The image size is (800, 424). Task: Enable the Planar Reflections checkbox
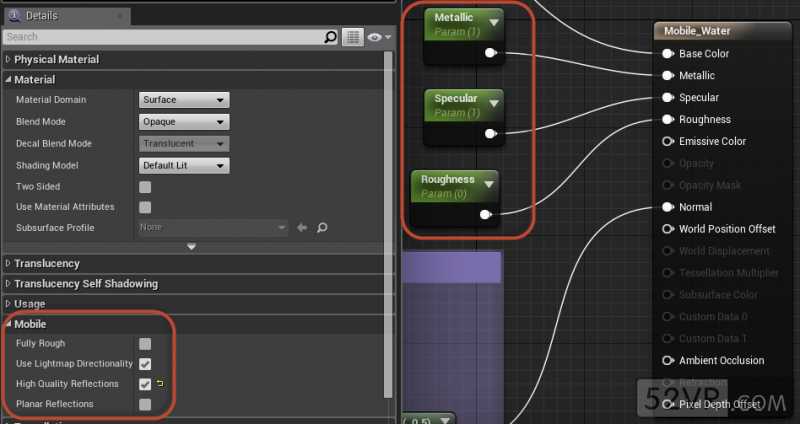coord(145,405)
